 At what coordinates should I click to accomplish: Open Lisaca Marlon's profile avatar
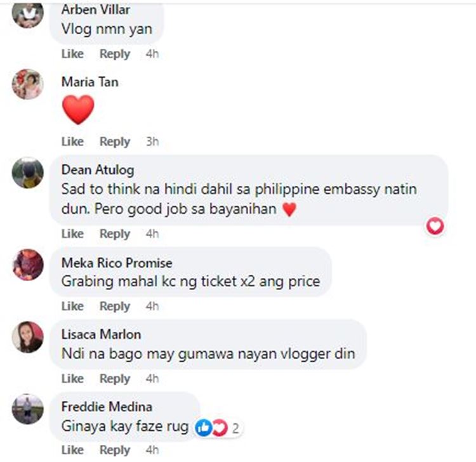point(28,337)
